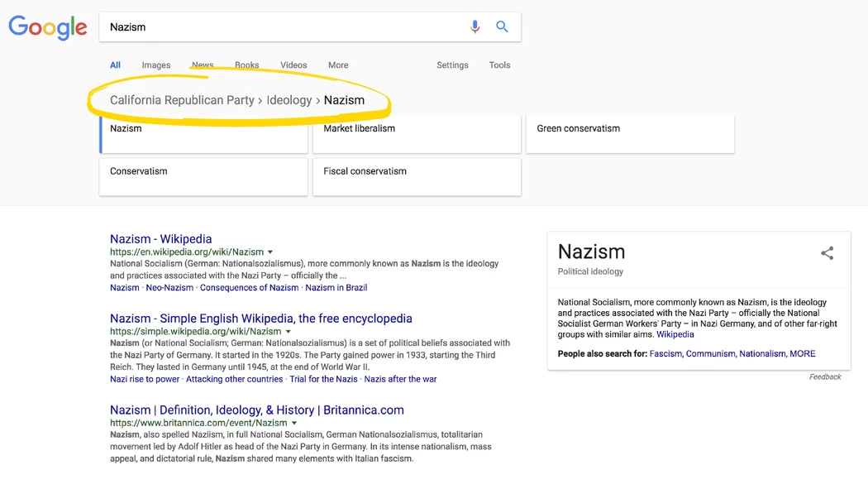Viewport: 868px width, 489px height.
Task: Open the Britannica.com Nazism result
Action: pos(257,410)
